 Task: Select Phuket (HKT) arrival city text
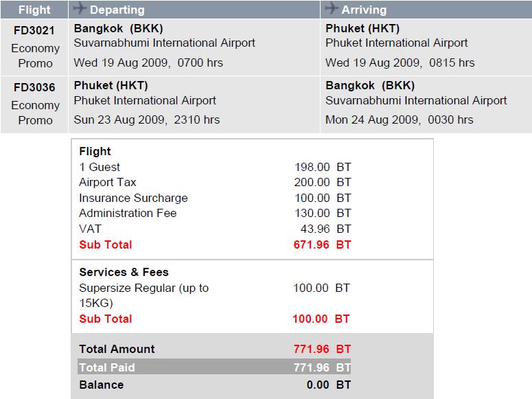point(362,29)
